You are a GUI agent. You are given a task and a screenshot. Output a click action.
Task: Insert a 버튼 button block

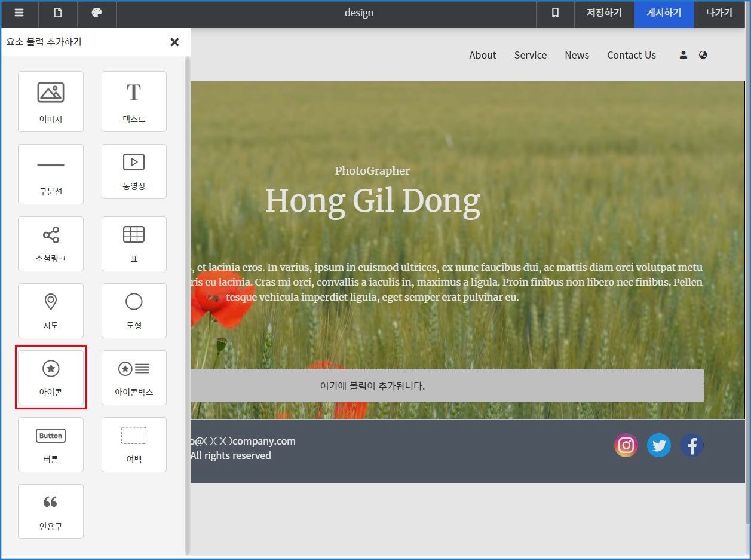(x=51, y=444)
